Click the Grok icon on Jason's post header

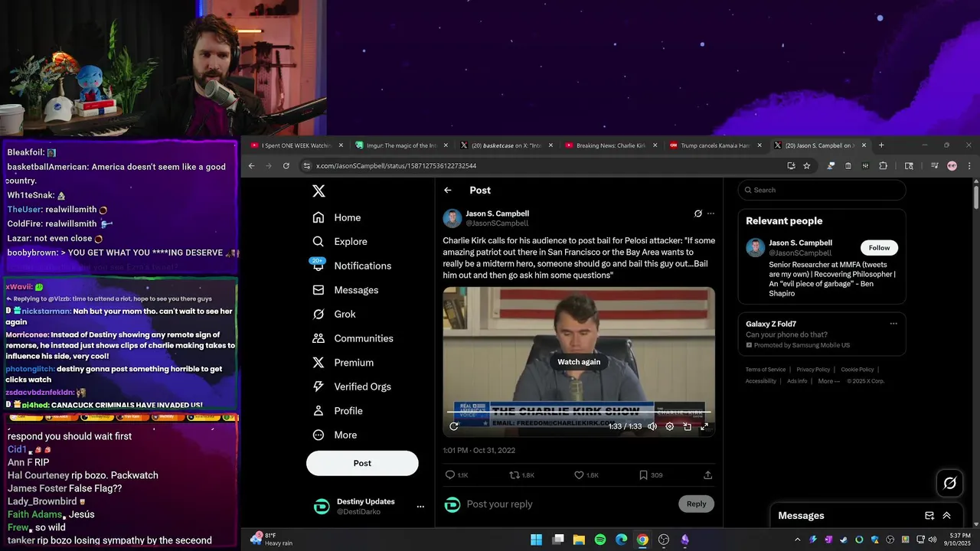(x=697, y=214)
